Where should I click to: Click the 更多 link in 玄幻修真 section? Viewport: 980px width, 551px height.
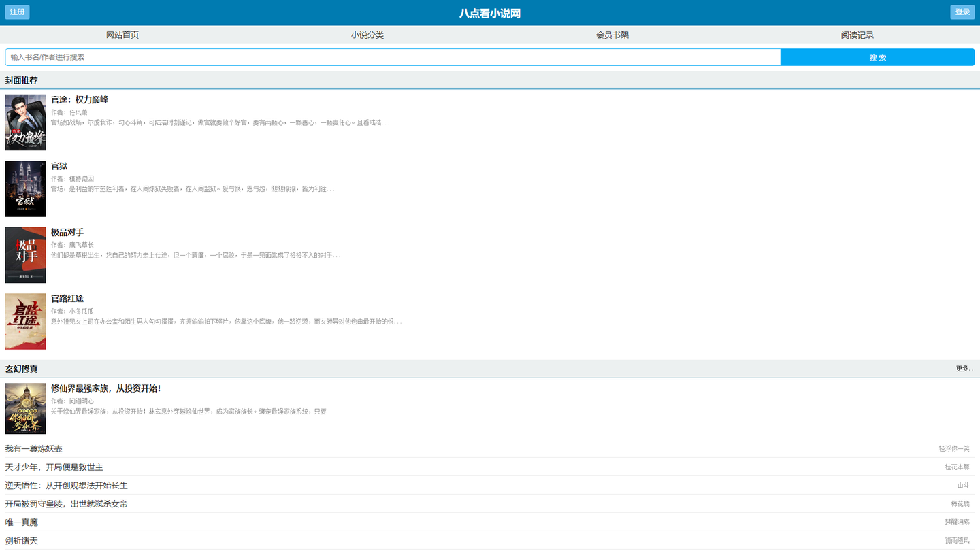(x=964, y=369)
